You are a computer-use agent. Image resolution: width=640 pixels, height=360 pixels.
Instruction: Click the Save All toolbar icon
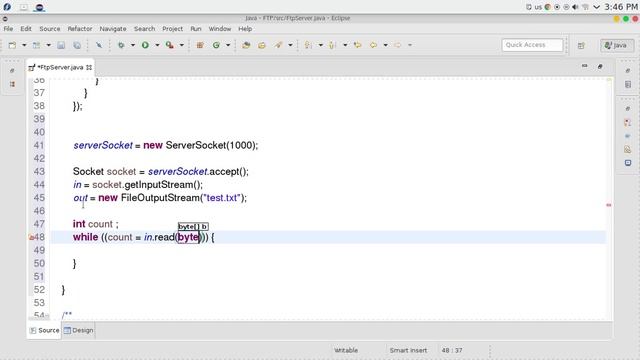click(x=77, y=45)
